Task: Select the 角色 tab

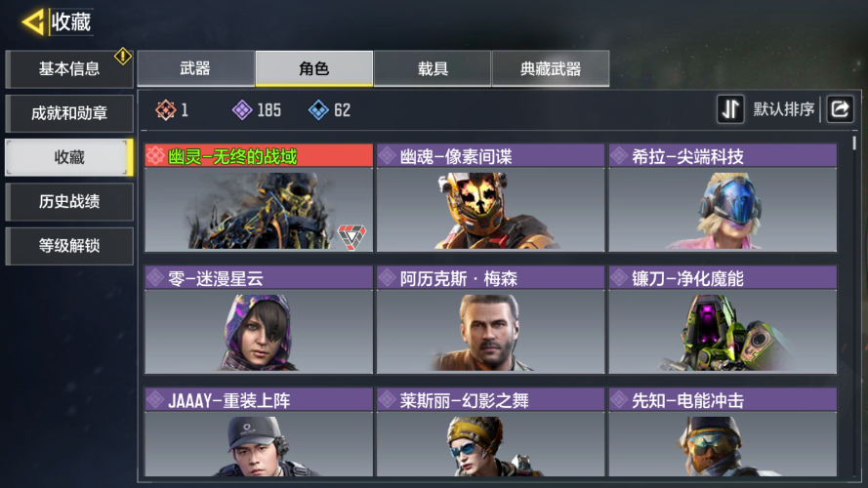Action: point(313,68)
